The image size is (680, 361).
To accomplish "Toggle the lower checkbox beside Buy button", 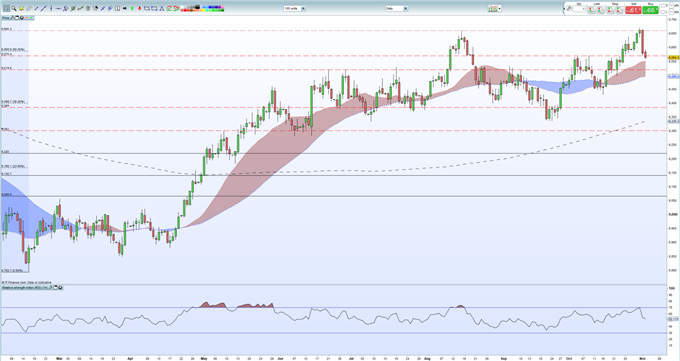I will (x=663, y=12).
